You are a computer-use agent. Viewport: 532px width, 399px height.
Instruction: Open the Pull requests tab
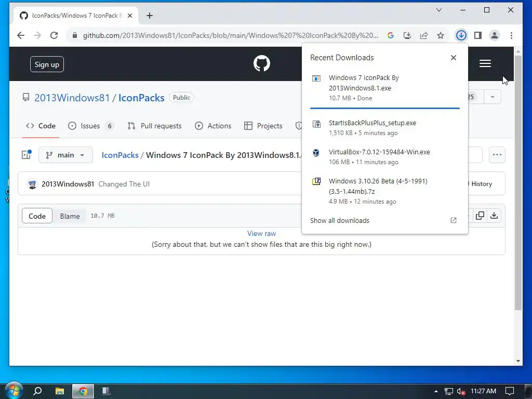(154, 126)
